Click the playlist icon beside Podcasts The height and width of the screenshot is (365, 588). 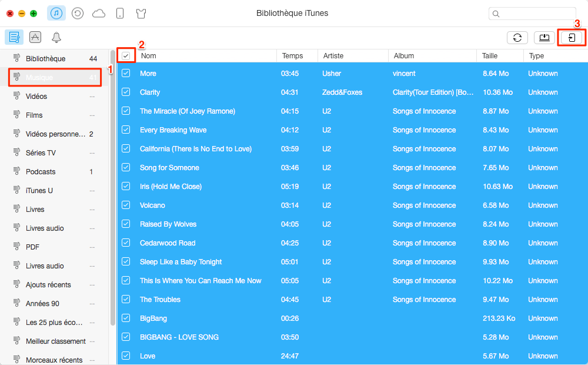click(x=16, y=171)
